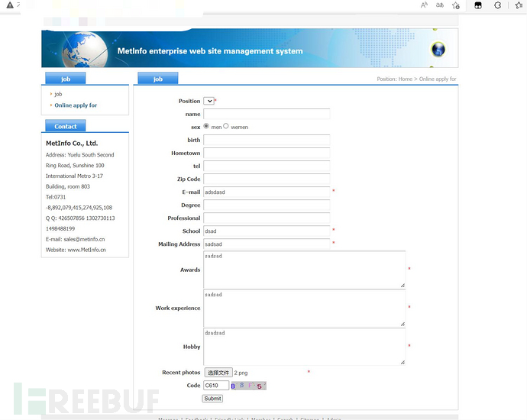The height and width of the screenshot is (420, 527).
Task: Select the men radio button
Action: [206, 126]
